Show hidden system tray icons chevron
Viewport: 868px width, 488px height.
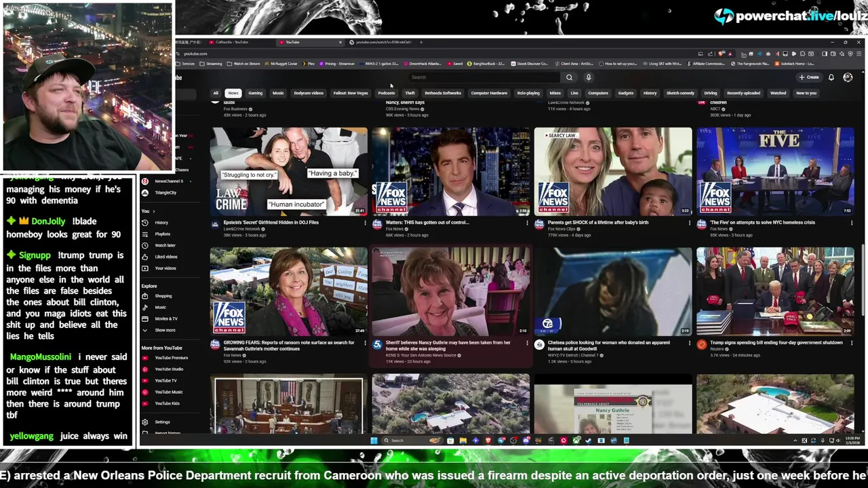coord(796,441)
